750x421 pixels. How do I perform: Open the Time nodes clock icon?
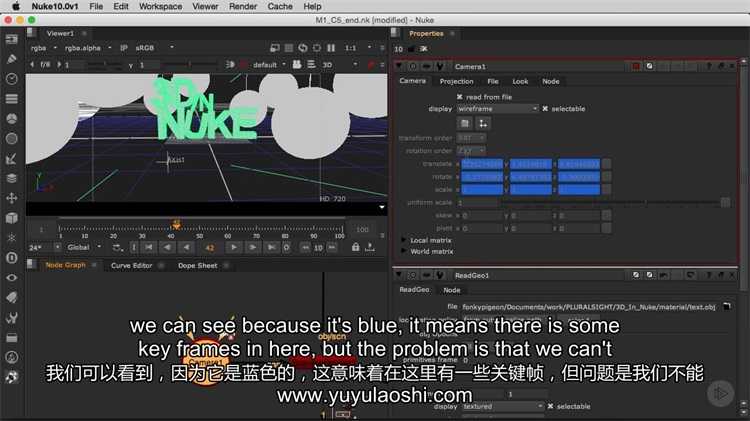coord(11,79)
